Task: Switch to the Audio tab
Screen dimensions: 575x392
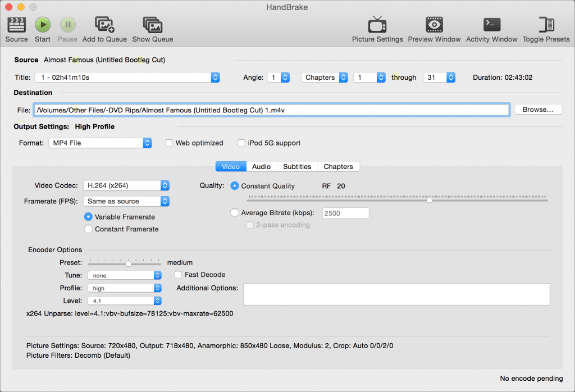Action: click(261, 167)
